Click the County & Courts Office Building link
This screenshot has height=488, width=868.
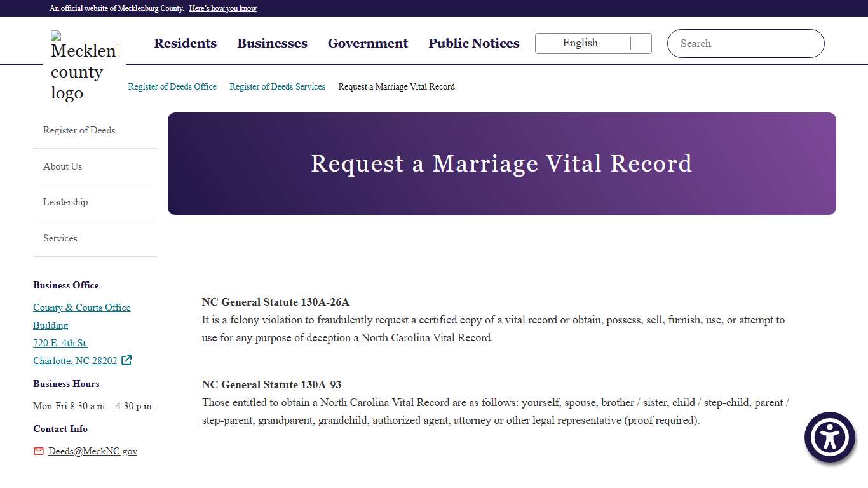(81, 308)
